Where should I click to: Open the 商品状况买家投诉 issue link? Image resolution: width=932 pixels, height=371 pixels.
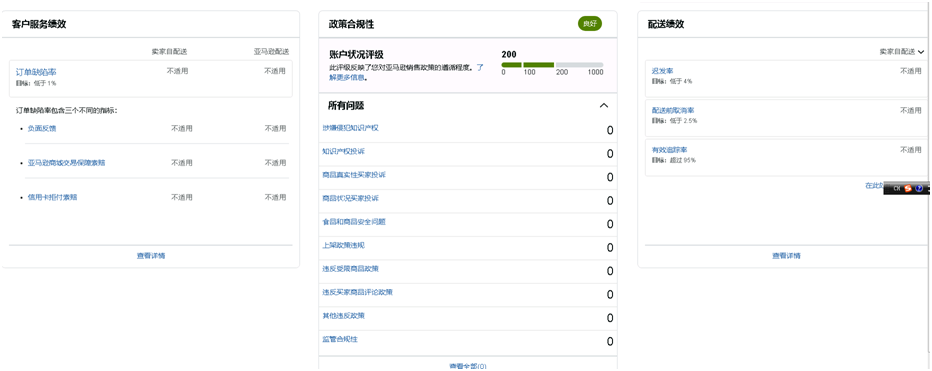[x=351, y=198]
